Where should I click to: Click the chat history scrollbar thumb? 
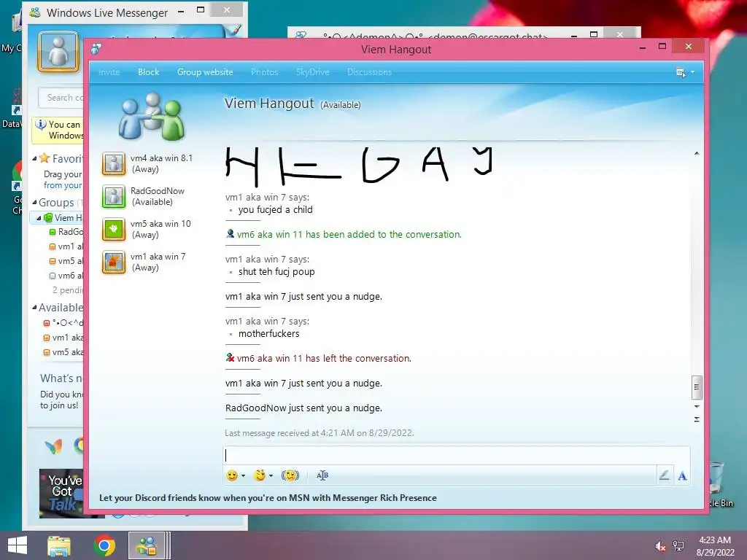coord(697,387)
